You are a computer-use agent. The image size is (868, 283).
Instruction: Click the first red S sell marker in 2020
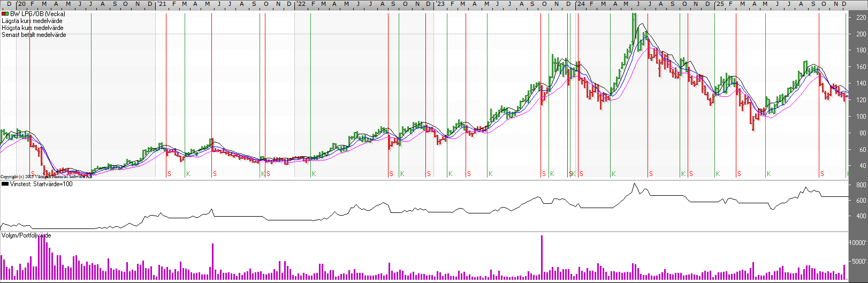coord(33,174)
